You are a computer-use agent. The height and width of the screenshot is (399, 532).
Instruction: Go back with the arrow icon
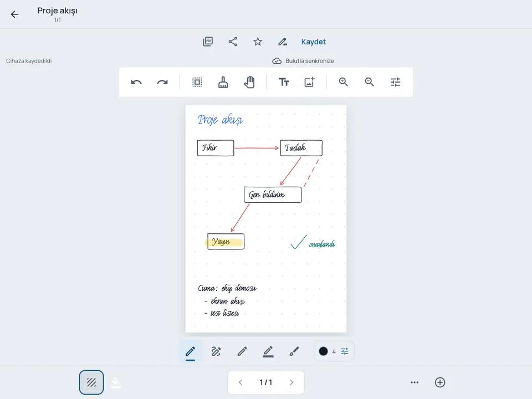click(14, 14)
